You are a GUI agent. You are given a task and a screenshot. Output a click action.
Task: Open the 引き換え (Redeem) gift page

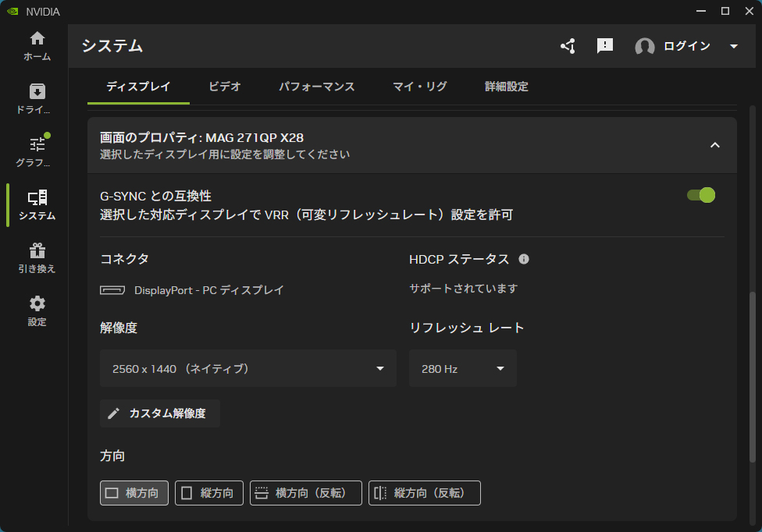click(37, 258)
